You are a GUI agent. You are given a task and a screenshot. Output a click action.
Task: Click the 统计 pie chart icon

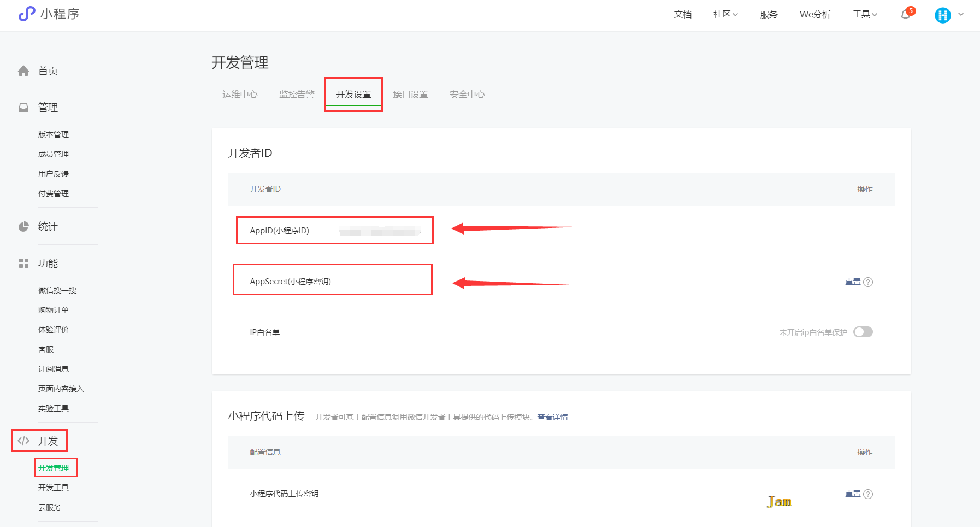(23, 227)
